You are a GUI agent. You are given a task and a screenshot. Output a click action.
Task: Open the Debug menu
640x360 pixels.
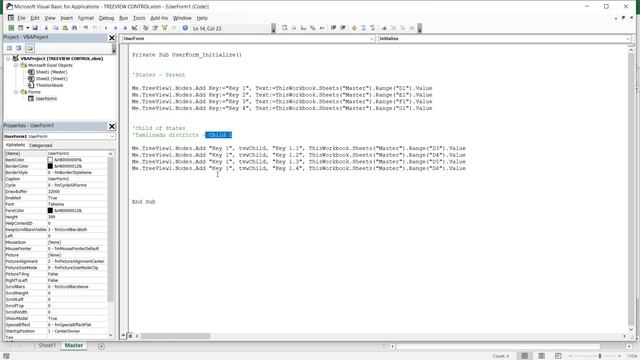pyautogui.click(x=106, y=18)
